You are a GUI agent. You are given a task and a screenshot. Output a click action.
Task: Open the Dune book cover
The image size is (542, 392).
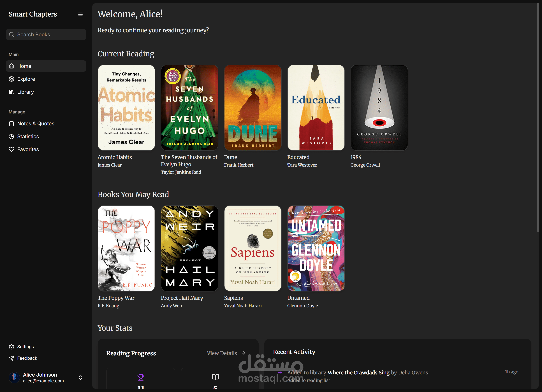click(253, 108)
